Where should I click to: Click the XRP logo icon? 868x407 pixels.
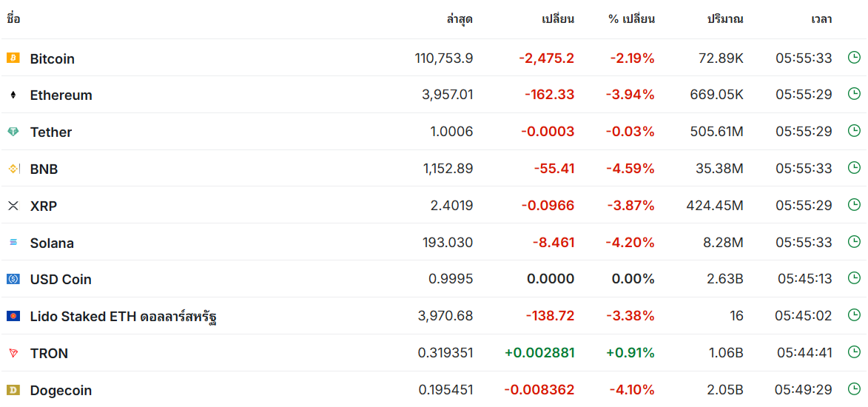13,206
